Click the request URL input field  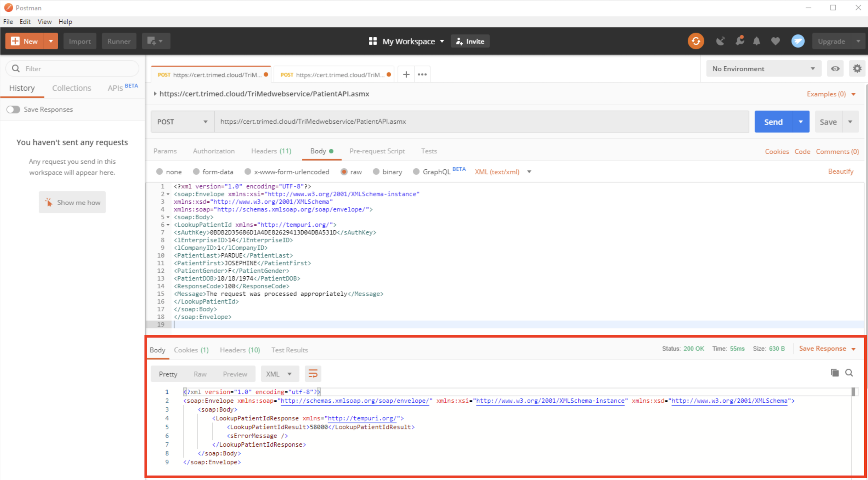[x=482, y=122]
